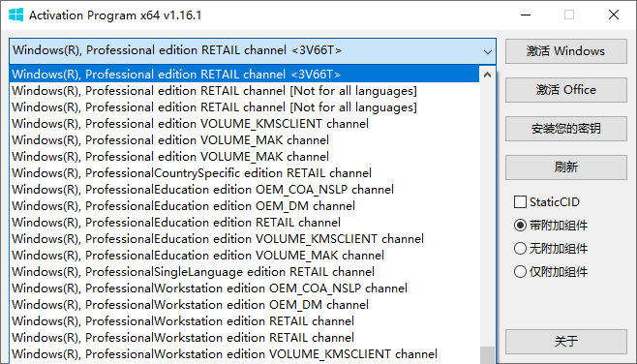Choose Professional edition VOLUME_KMSCLIENT channel

tap(244, 124)
